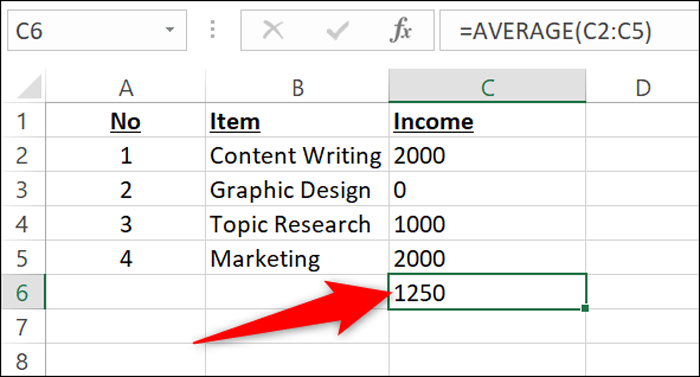Screen dimensions: 700x377
Task: Select column D header
Action: (642, 87)
